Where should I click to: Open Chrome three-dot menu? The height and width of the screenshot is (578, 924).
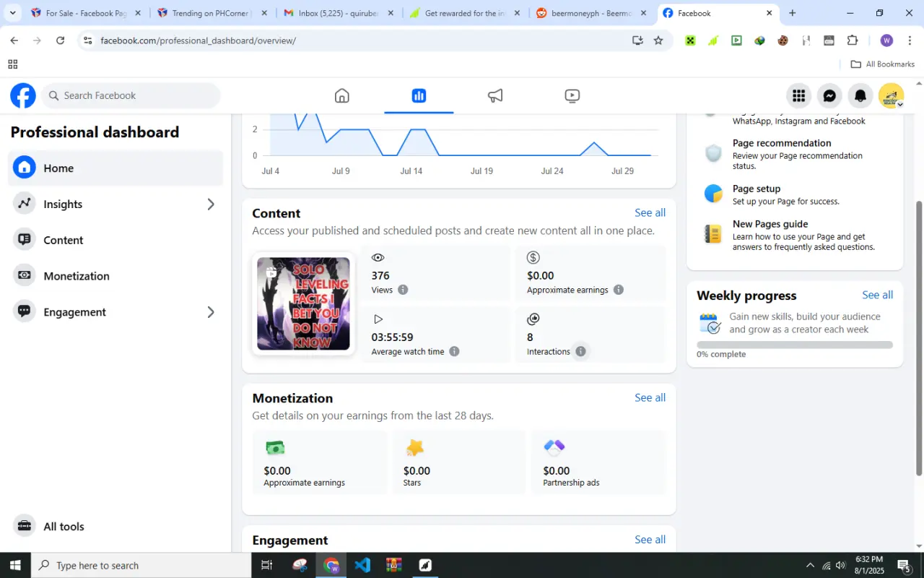[x=910, y=40]
